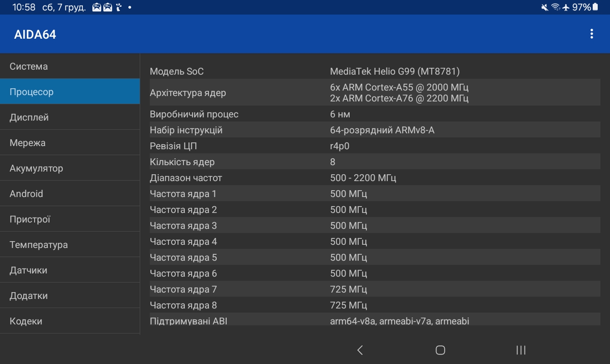The image size is (610, 364).
Task: Tap the muted sound status icon
Action: 544,7
